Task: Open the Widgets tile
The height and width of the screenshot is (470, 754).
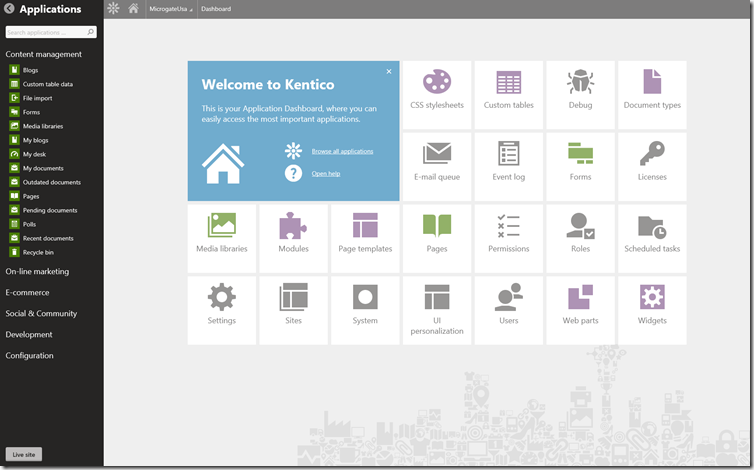Action: [652, 310]
